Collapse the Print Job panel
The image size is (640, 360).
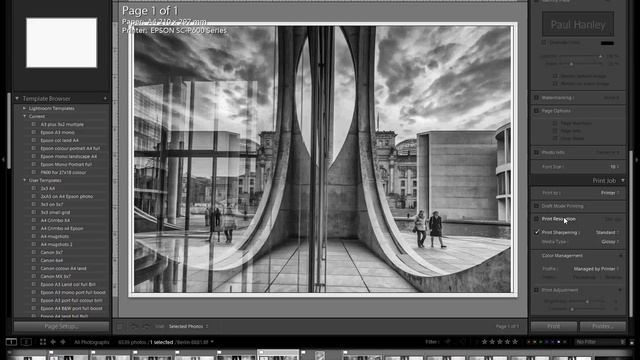[622, 180]
